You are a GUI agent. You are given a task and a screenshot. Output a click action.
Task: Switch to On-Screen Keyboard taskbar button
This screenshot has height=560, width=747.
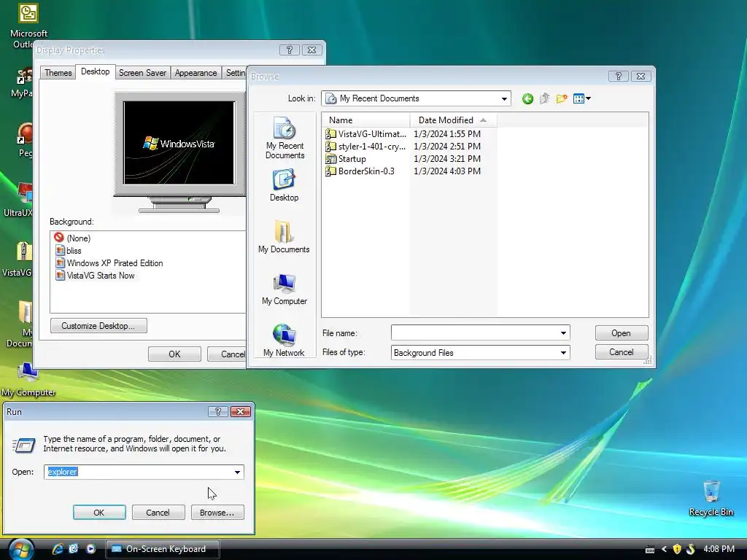click(x=162, y=549)
